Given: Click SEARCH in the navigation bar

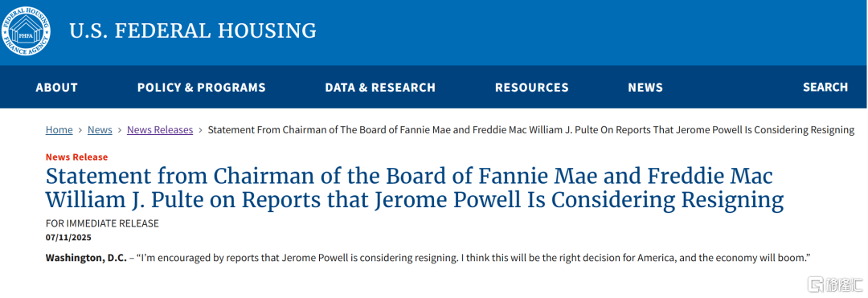Looking at the screenshot, I should 825,88.
